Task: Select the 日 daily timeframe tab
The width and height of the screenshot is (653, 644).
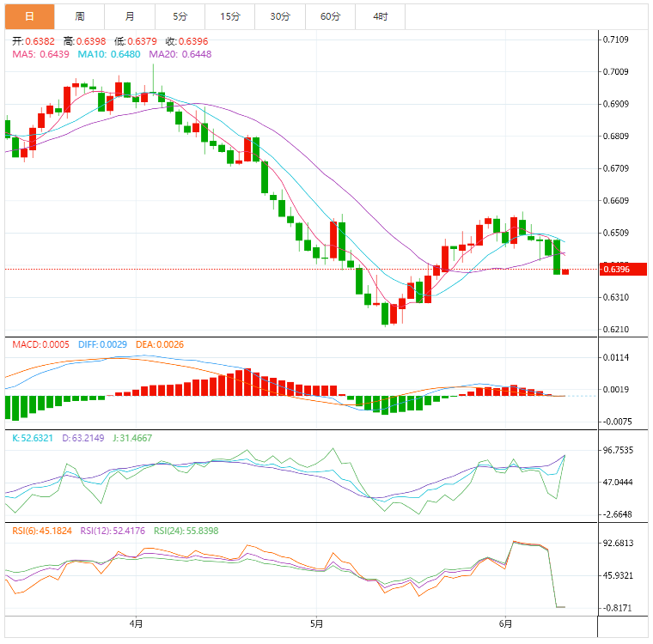Action: pos(29,16)
